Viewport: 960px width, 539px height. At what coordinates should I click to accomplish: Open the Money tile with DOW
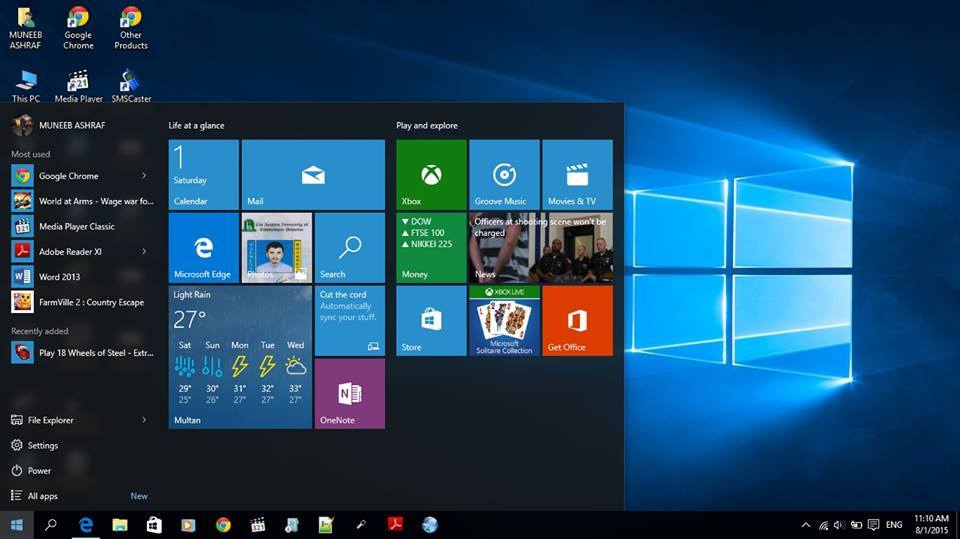click(431, 247)
